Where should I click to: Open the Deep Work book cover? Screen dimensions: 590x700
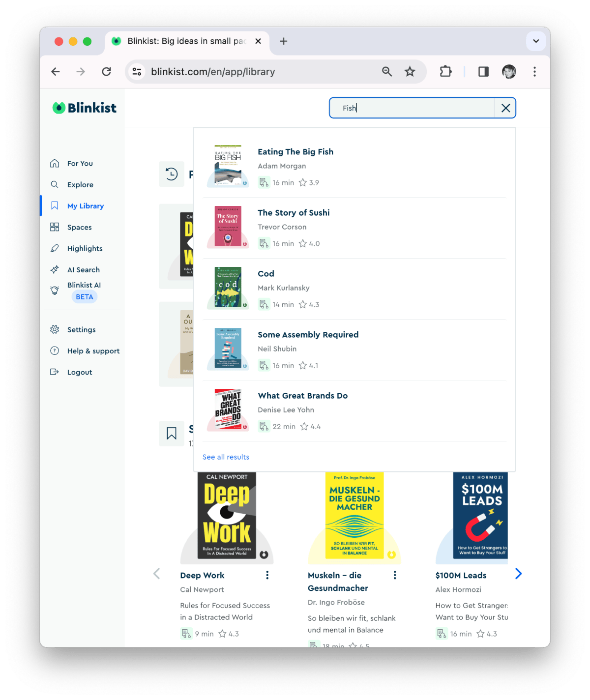(x=227, y=516)
